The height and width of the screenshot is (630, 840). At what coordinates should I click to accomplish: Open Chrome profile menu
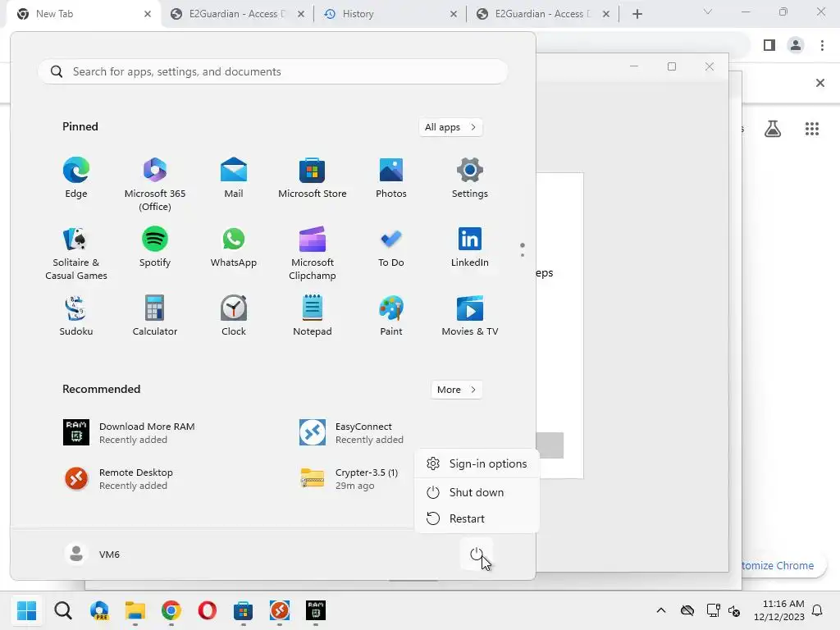pos(796,45)
